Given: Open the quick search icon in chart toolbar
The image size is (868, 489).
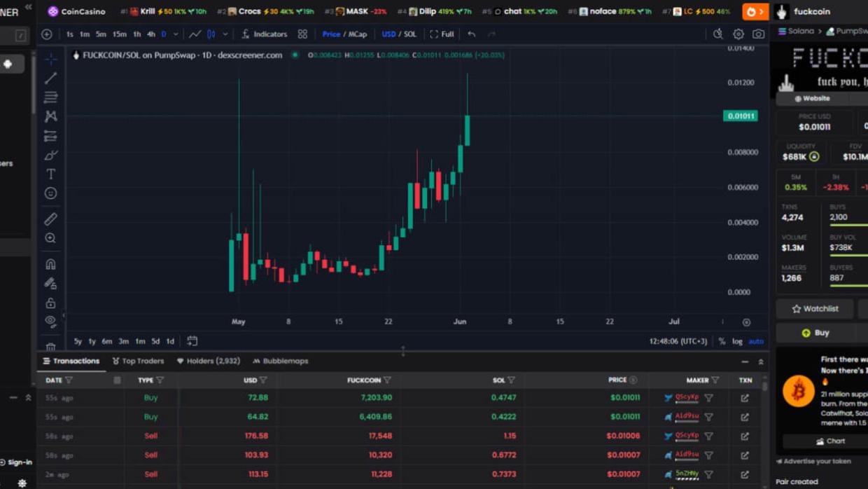Looking at the screenshot, I should (717, 34).
